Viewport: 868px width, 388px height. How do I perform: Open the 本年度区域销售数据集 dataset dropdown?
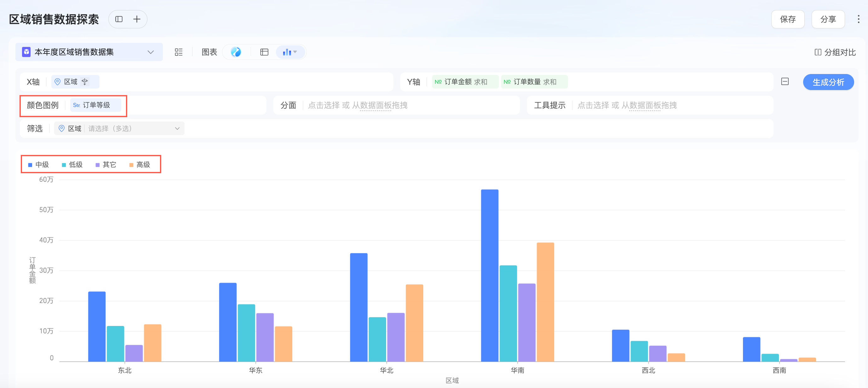pos(89,52)
